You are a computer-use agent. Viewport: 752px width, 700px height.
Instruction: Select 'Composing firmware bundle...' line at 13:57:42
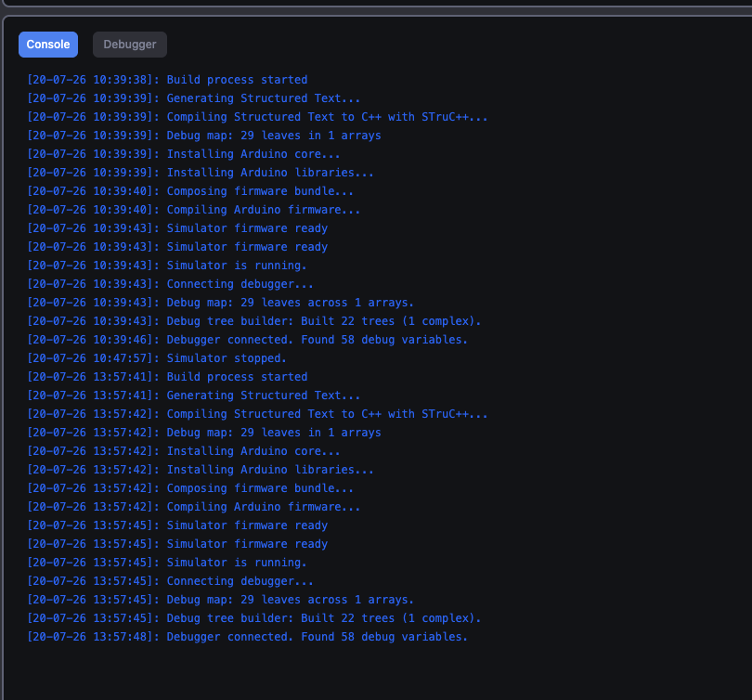190,488
